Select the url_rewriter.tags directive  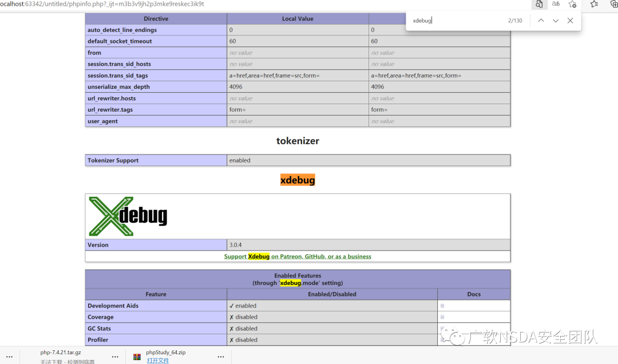pos(110,110)
